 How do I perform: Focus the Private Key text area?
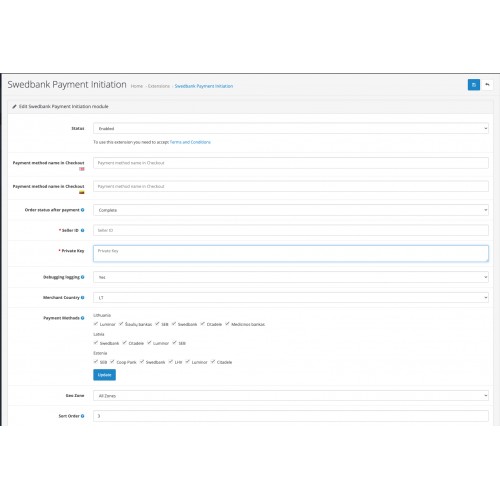point(291,254)
